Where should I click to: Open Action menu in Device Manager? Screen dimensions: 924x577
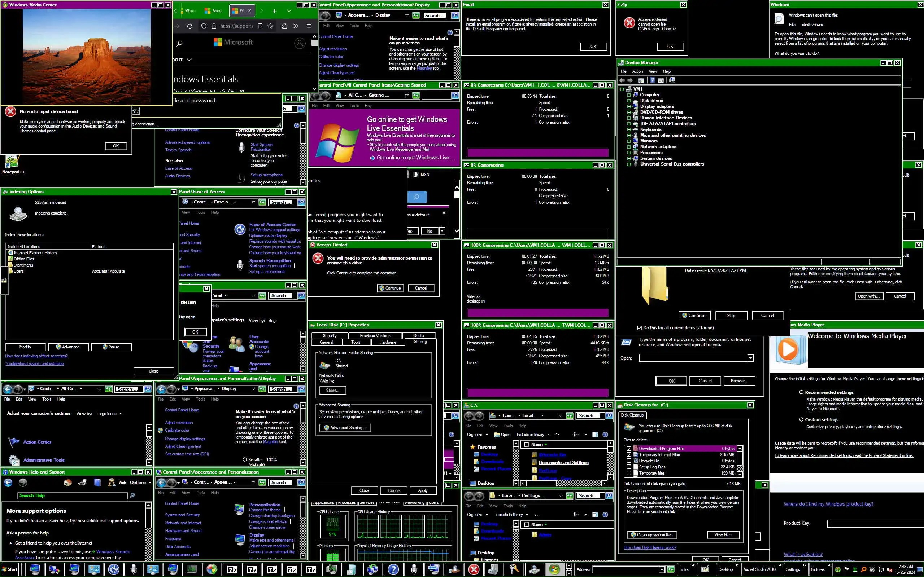point(637,71)
